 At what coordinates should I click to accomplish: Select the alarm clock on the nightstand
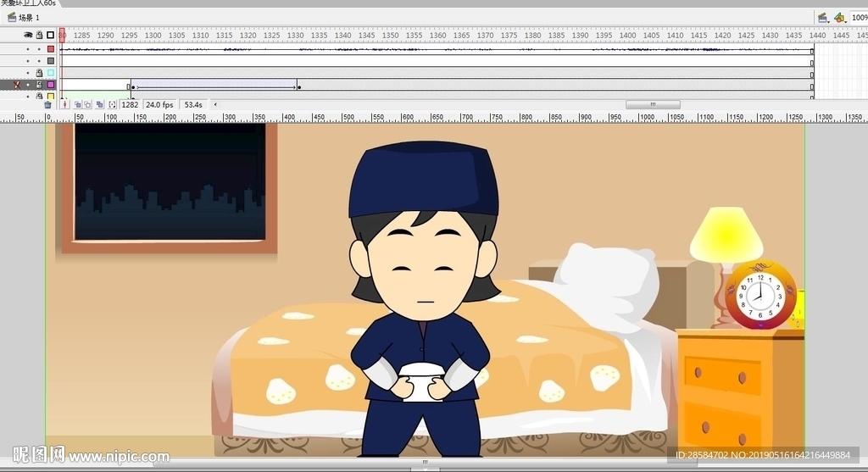point(760,295)
